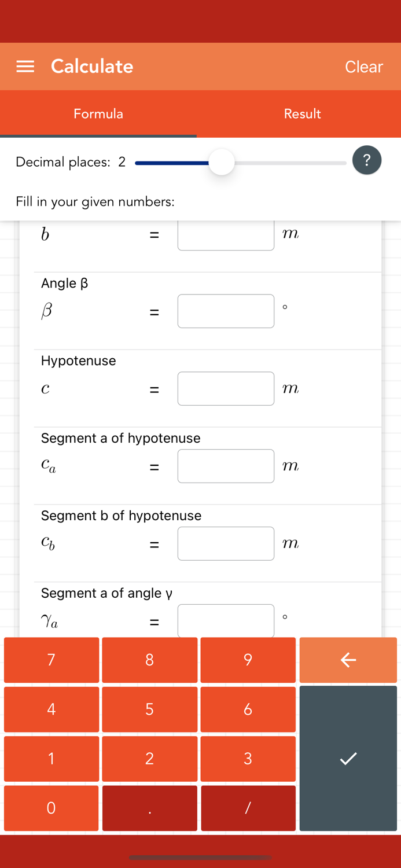Screen dimensions: 401x868
Task: Open the navigation hamburger menu
Action: click(25, 66)
